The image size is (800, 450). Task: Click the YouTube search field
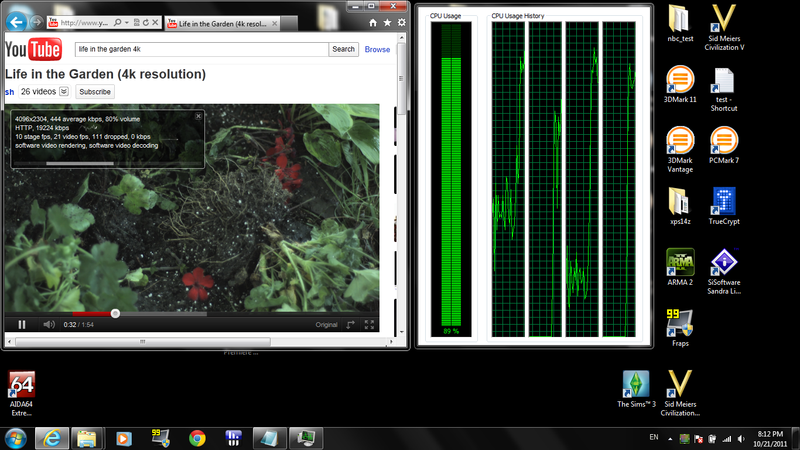[x=202, y=49]
